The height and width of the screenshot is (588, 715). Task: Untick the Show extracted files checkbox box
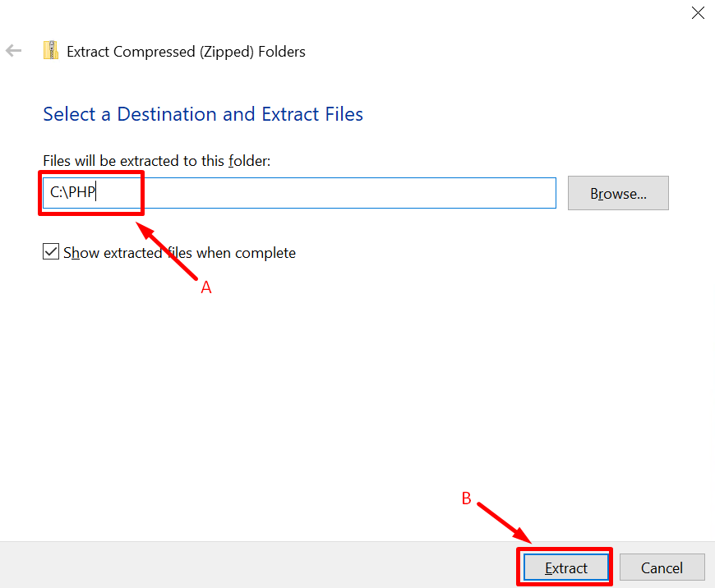click(x=51, y=252)
